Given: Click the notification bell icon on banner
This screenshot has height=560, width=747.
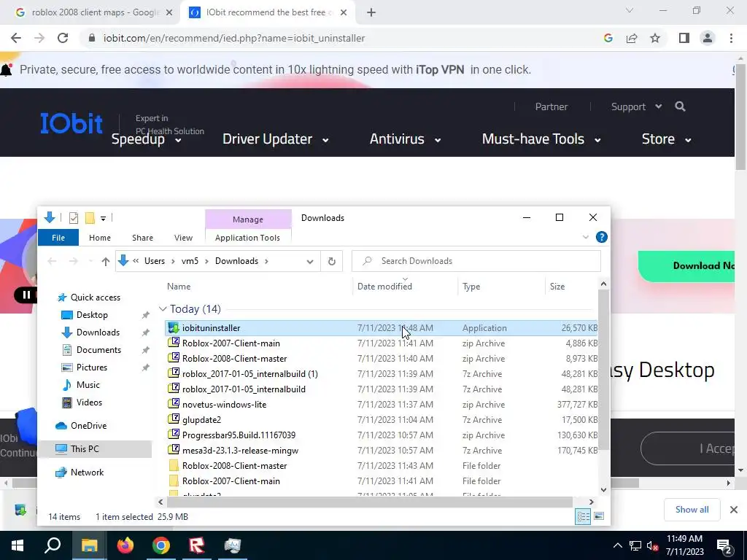Looking at the screenshot, I should pos(6,69).
